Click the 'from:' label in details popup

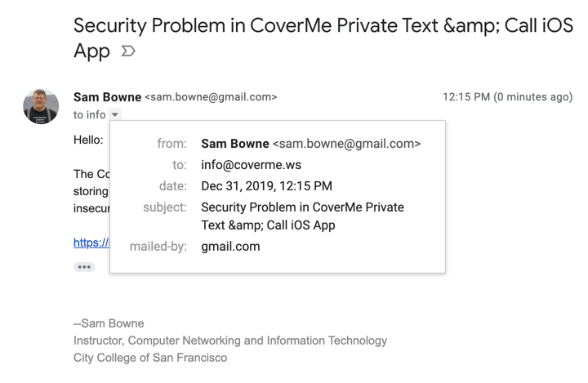point(171,144)
